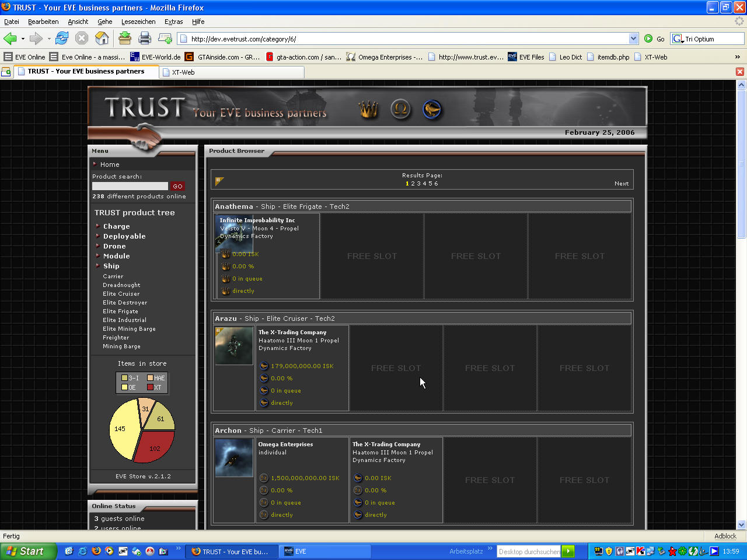
Task: Open the Datei menu
Action: click(x=12, y=22)
